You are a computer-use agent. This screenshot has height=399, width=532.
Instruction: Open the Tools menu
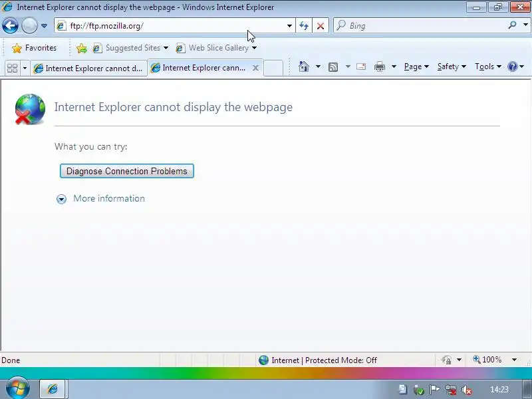coord(488,66)
